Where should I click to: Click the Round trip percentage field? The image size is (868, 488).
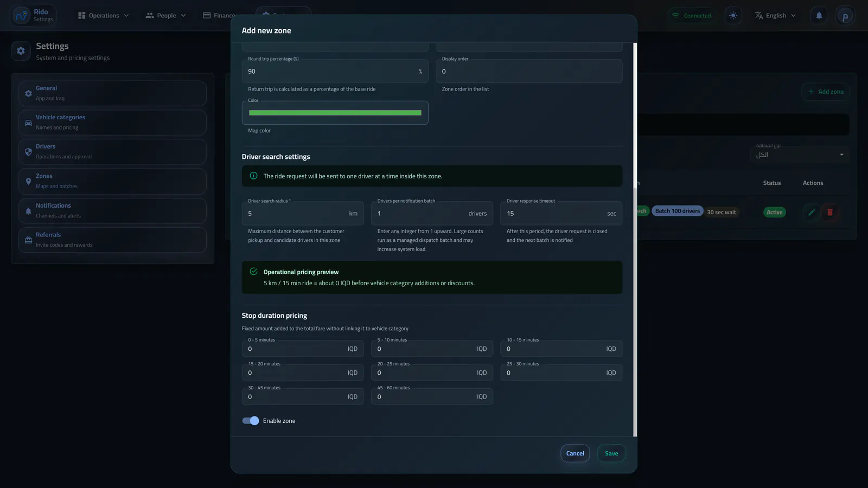335,71
